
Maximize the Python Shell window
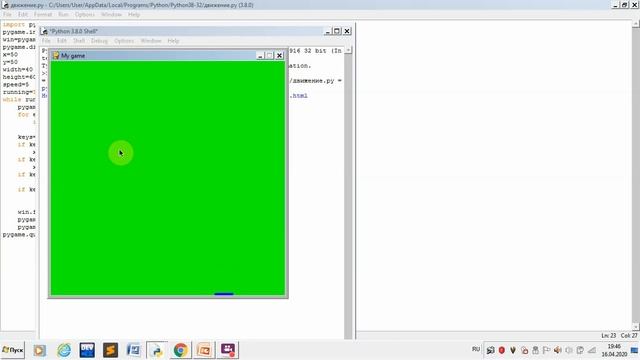[337, 31]
